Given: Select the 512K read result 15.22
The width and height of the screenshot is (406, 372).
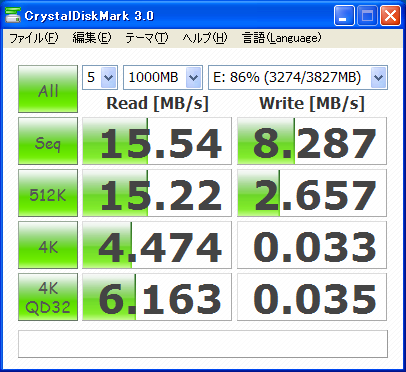Looking at the screenshot, I should pyautogui.click(x=157, y=193).
